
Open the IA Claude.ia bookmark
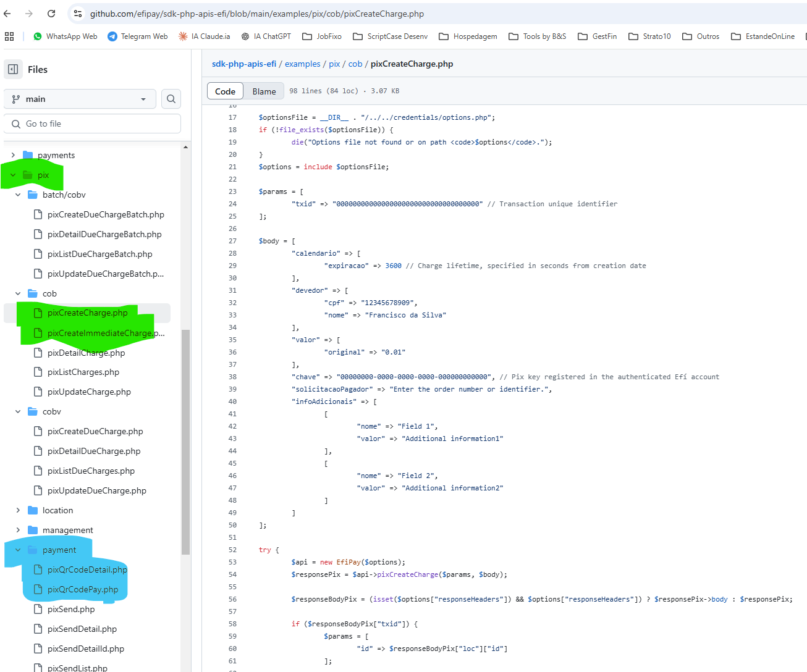coord(204,36)
